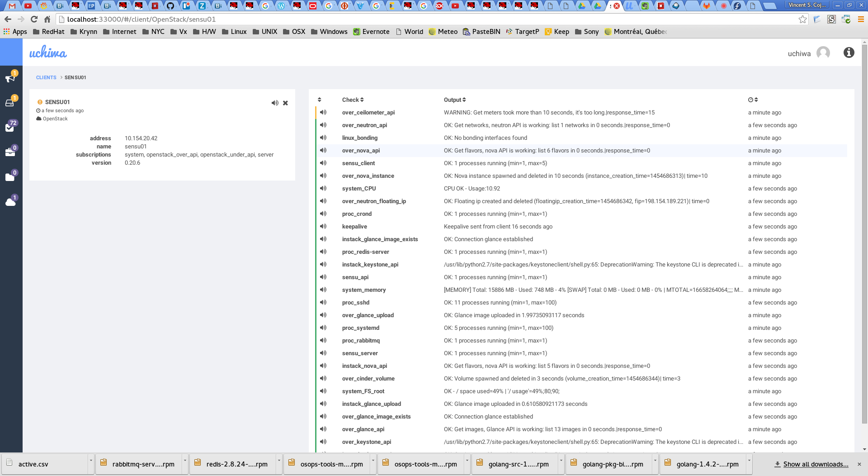
Task: Go to CLIENTS via the breadcrumb link
Action: pos(46,78)
